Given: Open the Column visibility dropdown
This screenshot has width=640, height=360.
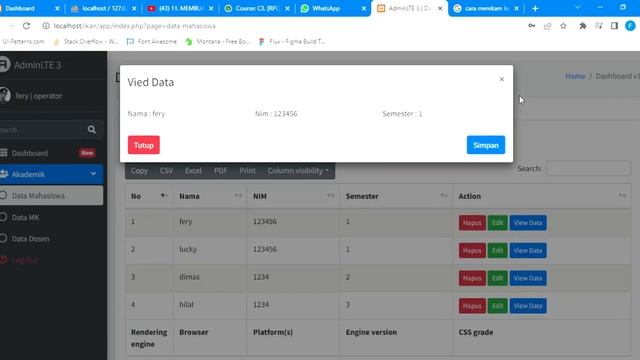Looking at the screenshot, I should [298, 171].
